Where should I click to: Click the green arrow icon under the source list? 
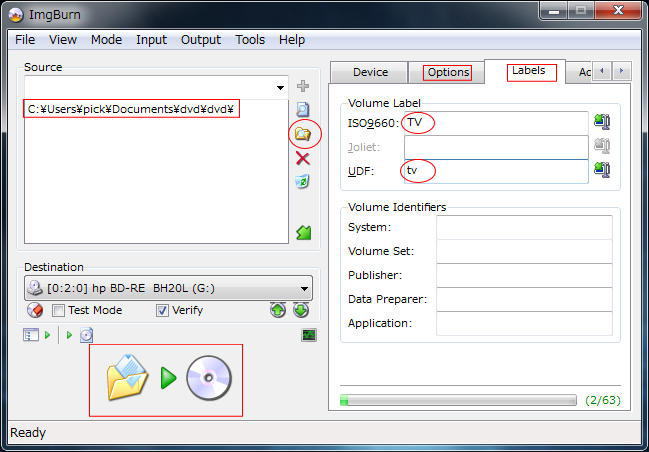point(303,233)
